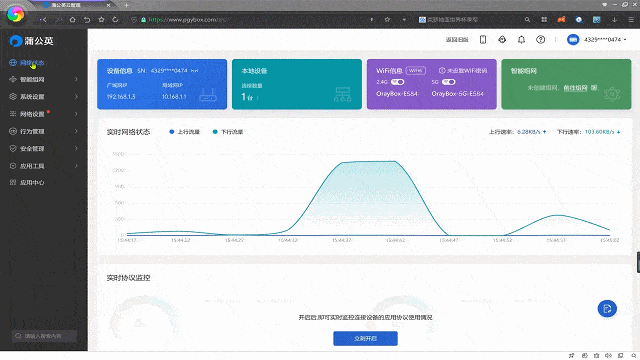Click the 返回旧版 link in header

tap(457, 40)
